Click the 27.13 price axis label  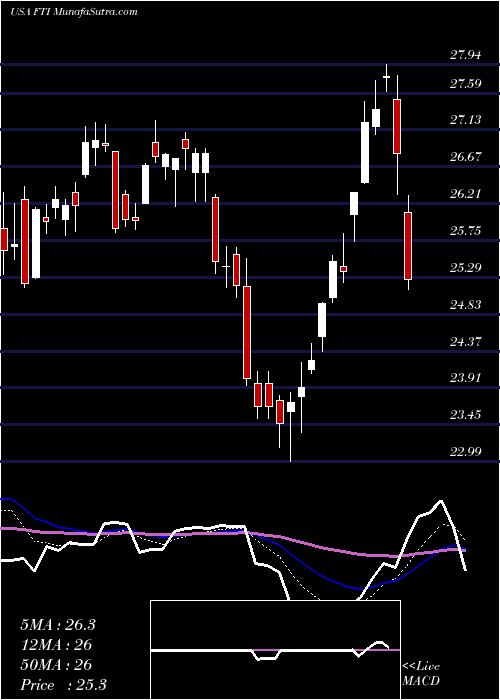465,120
